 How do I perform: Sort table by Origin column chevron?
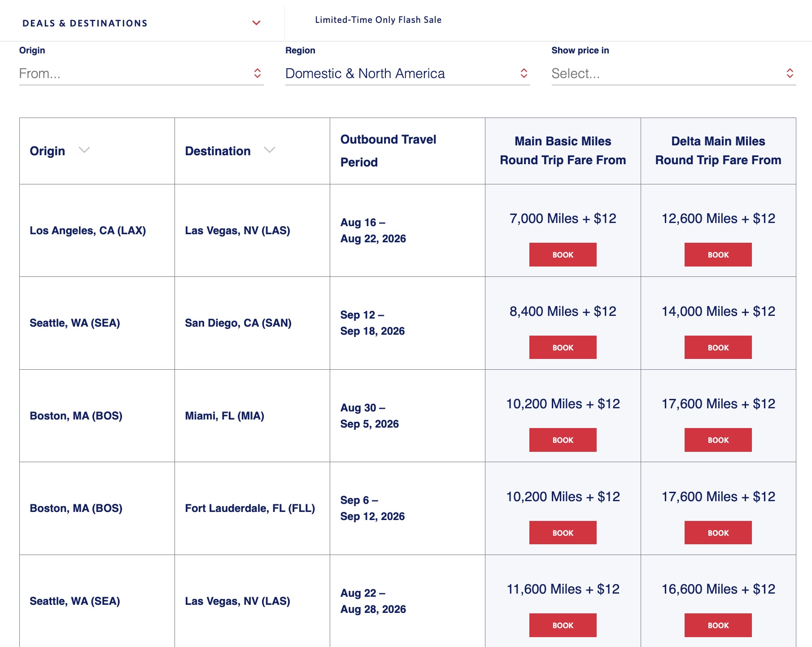click(x=84, y=150)
